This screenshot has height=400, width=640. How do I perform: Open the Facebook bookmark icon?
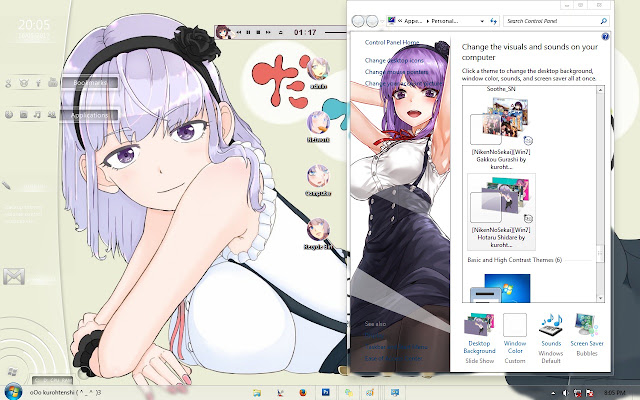click(38, 83)
